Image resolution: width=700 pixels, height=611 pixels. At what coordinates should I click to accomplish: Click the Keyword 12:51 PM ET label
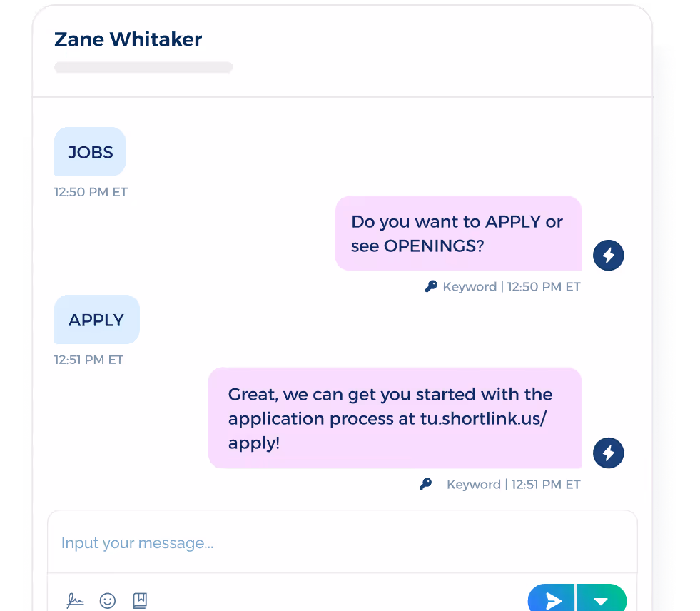pos(513,485)
